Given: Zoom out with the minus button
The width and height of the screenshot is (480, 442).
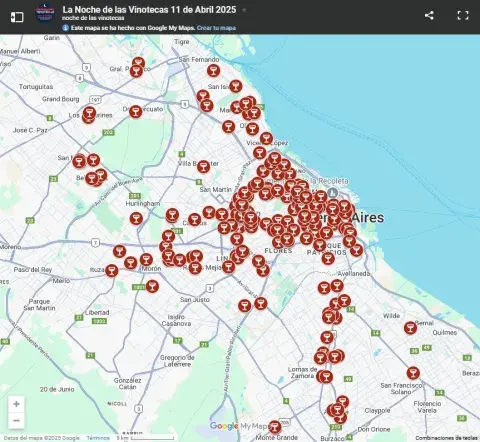Looking at the screenshot, I should point(16,421).
